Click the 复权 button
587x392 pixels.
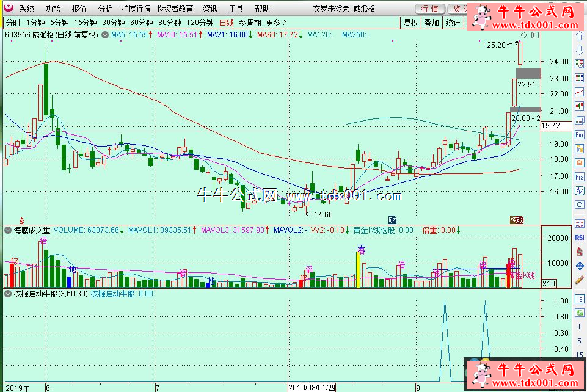click(x=410, y=23)
